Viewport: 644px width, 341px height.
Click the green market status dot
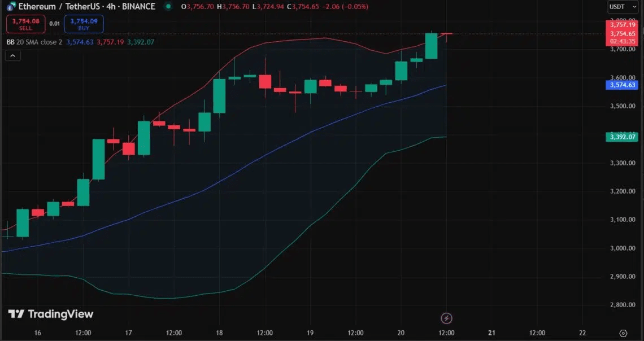[168, 6]
